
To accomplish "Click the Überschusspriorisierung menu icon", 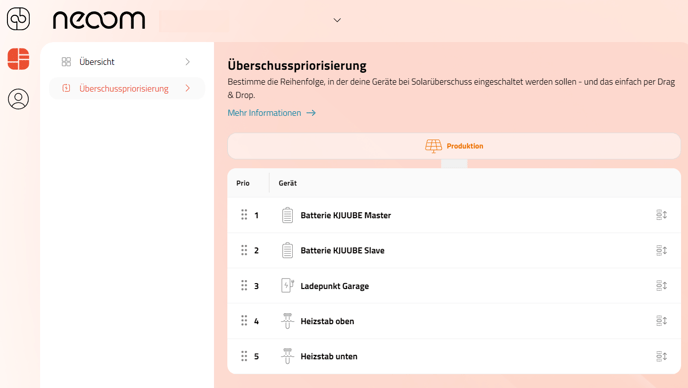I will pyautogui.click(x=66, y=88).
